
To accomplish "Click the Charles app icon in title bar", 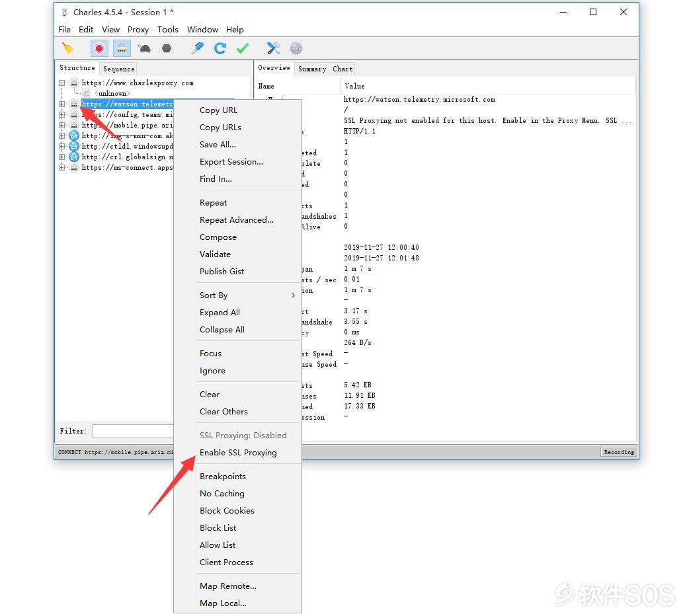I will 65,12.
